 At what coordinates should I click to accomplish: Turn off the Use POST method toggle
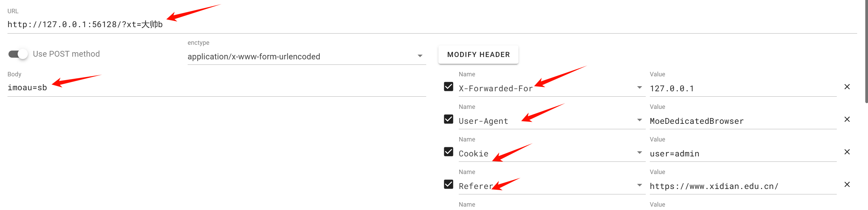coord(18,54)
